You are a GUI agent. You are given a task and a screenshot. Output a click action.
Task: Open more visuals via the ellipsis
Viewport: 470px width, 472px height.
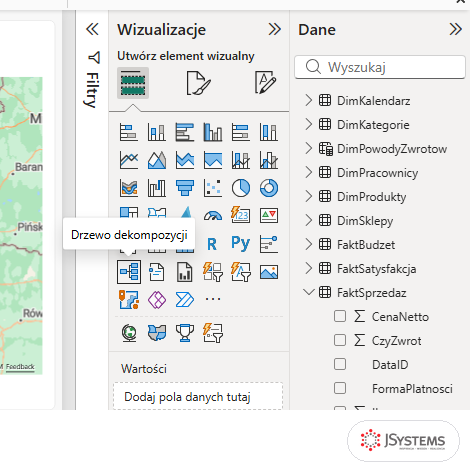pos(213,299)
